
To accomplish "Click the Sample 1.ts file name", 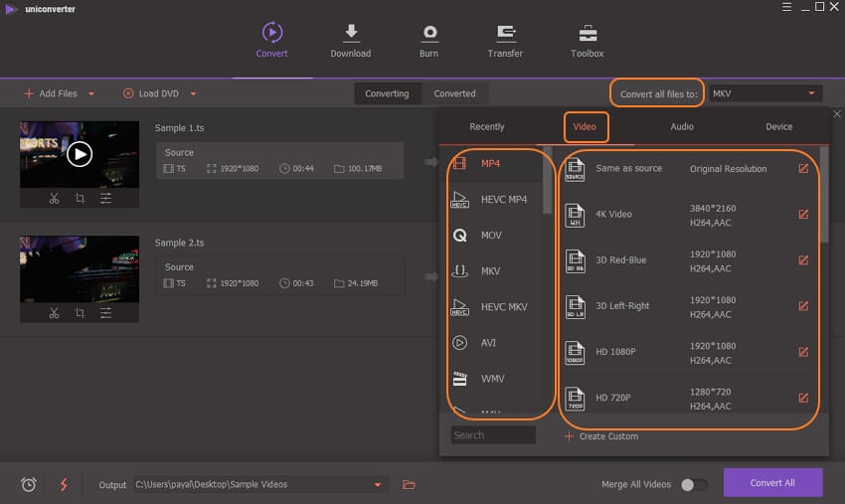I will coord(180,128).
